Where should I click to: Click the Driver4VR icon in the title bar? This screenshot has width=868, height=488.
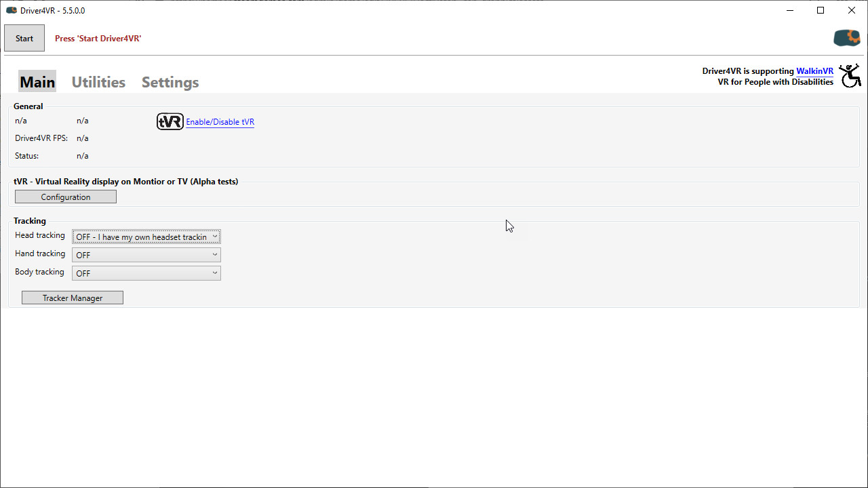click(x=10, y=10)
